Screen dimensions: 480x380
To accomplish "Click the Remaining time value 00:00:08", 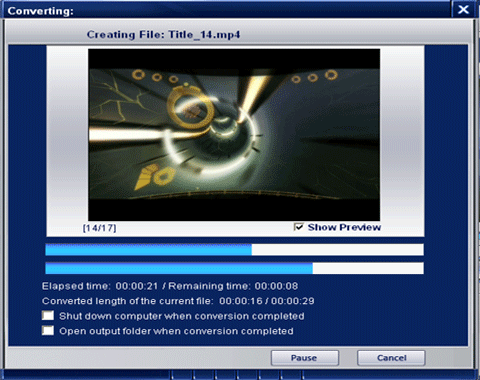I will [276, 286].
